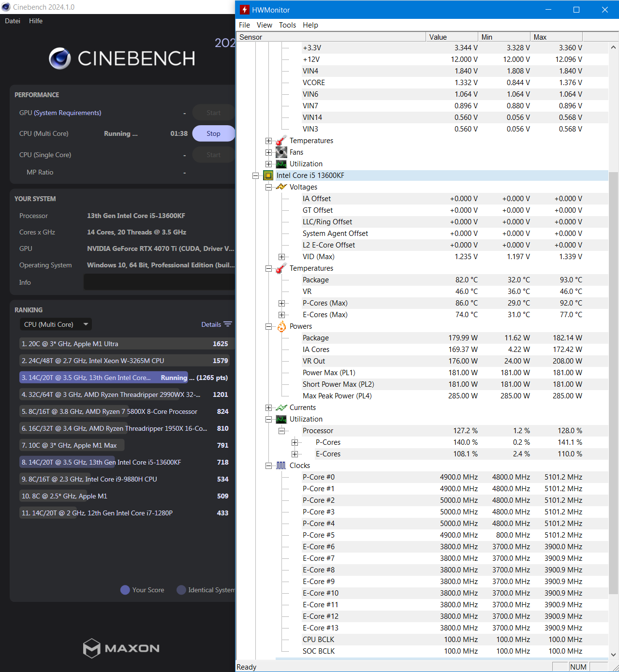Click the HWMonitor scrollbar up arrow

click(x=613, y=47)
